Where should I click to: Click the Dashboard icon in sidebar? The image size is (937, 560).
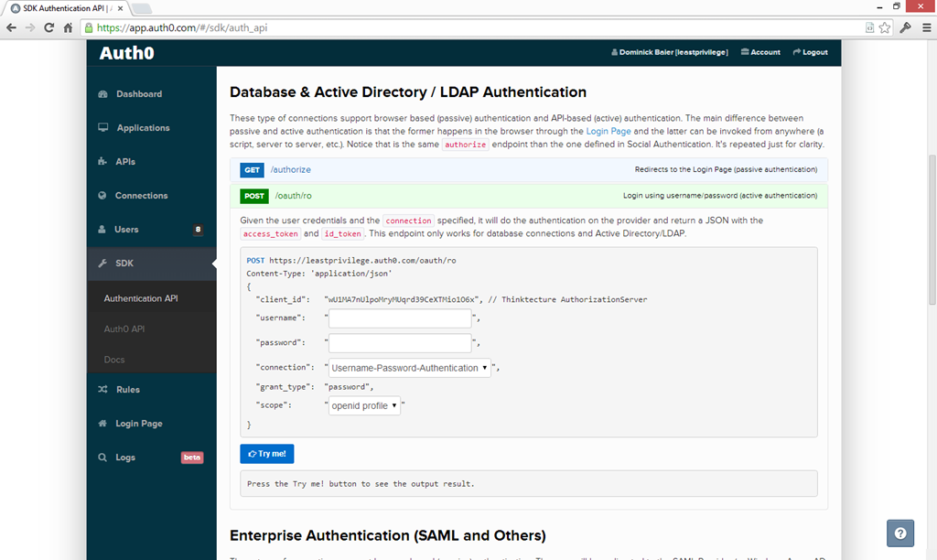(x=102, y=94)
